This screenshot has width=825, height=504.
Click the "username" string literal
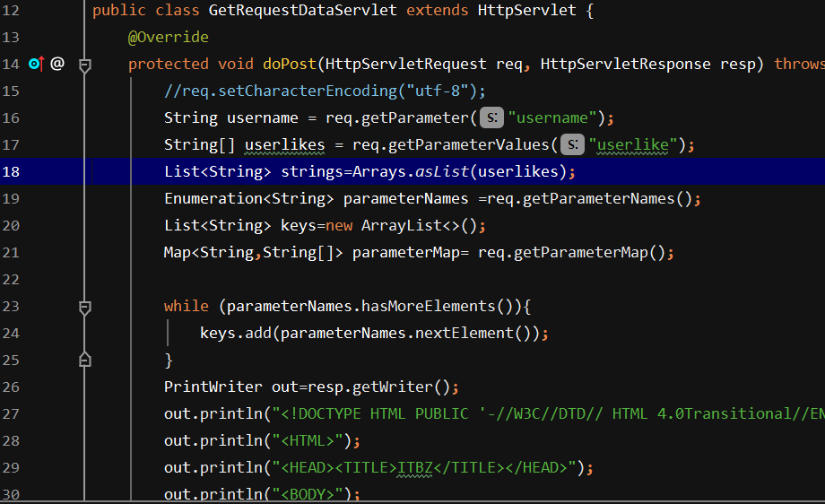click(551, 117)
